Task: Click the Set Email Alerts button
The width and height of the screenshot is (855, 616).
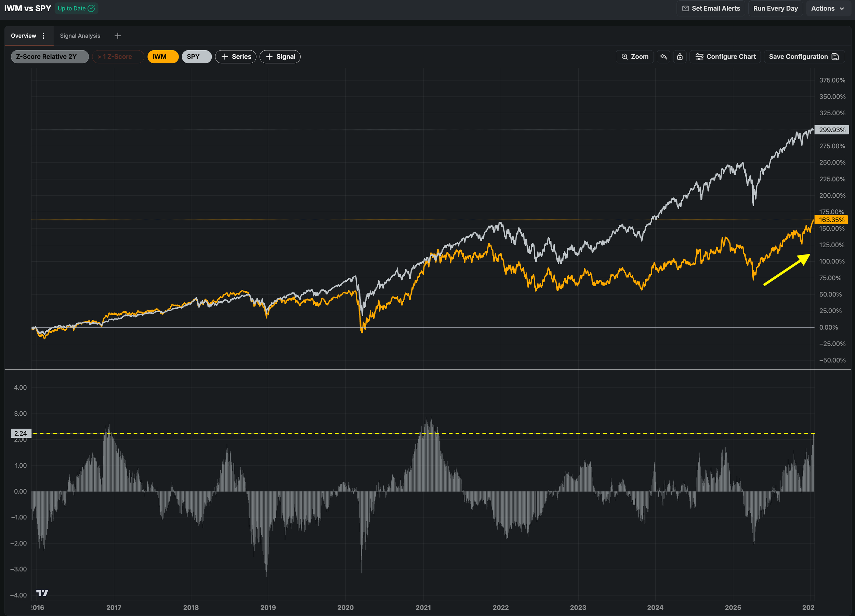Action: tap(711, 8)
